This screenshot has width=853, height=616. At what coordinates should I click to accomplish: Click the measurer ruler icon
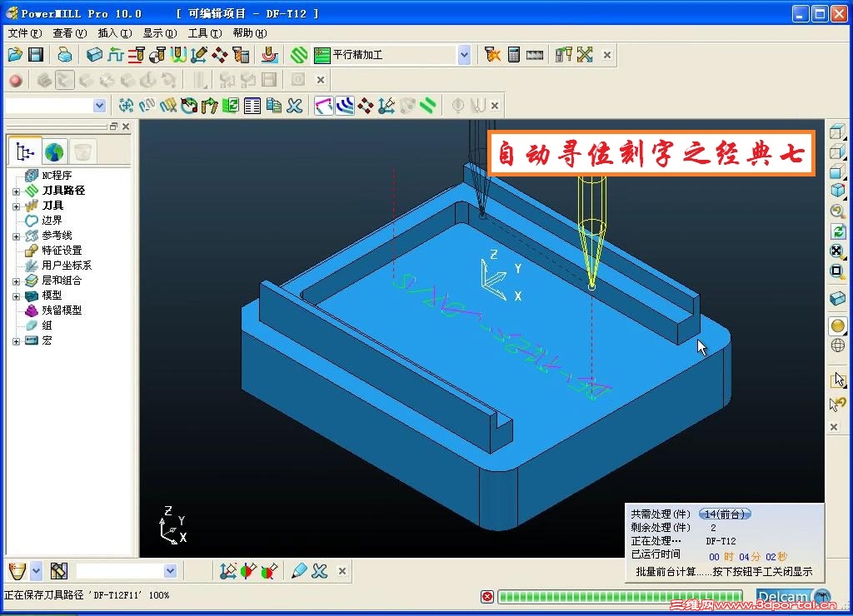535,55
